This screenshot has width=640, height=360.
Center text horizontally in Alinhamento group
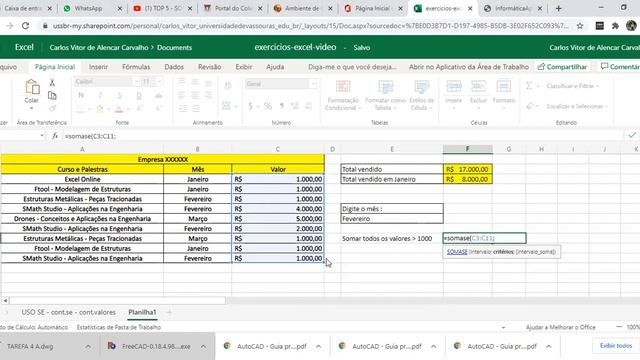196,96
